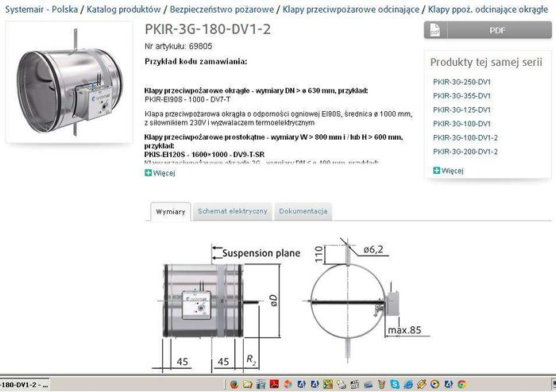The height and width of the screenshot is (392, 556).
Task: Launch Skype from the taskbar
Action: point(395,384)
